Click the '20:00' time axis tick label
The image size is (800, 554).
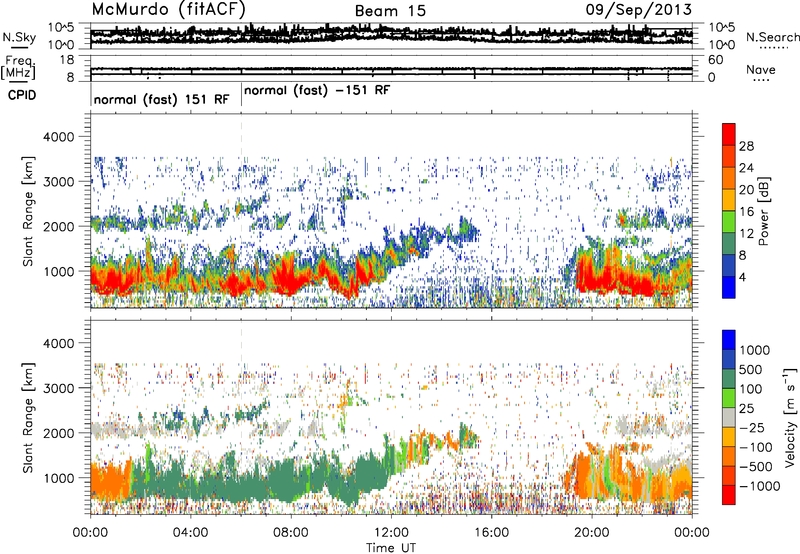(592, 533)
